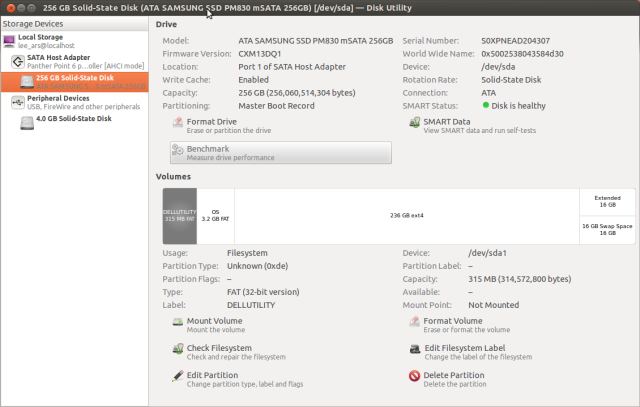640x407 pixels.
Task: Click the model ATA SAMSUNG SSD PM830 value
Action: tap(316, 41)
